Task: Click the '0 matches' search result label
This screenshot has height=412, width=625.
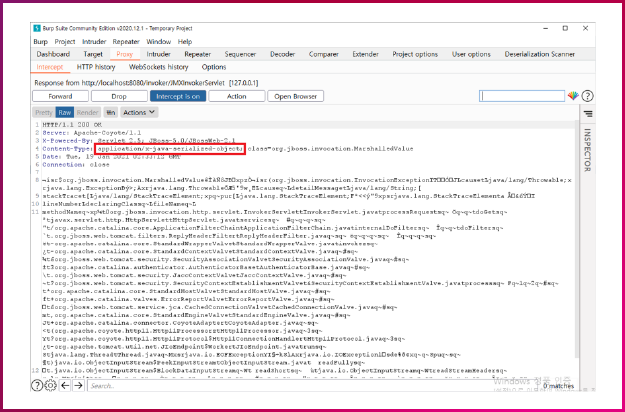Action: coord(558,386)
